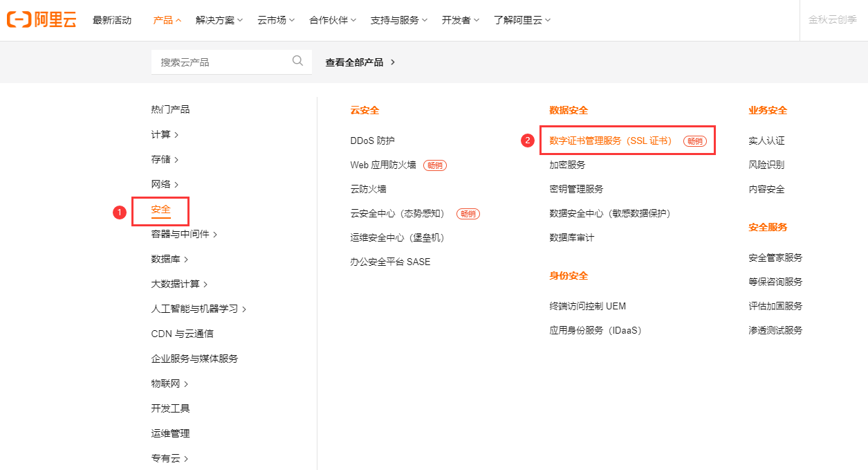Expand 大数据计算 category
The image size is (868, 470).
(179, 284)
